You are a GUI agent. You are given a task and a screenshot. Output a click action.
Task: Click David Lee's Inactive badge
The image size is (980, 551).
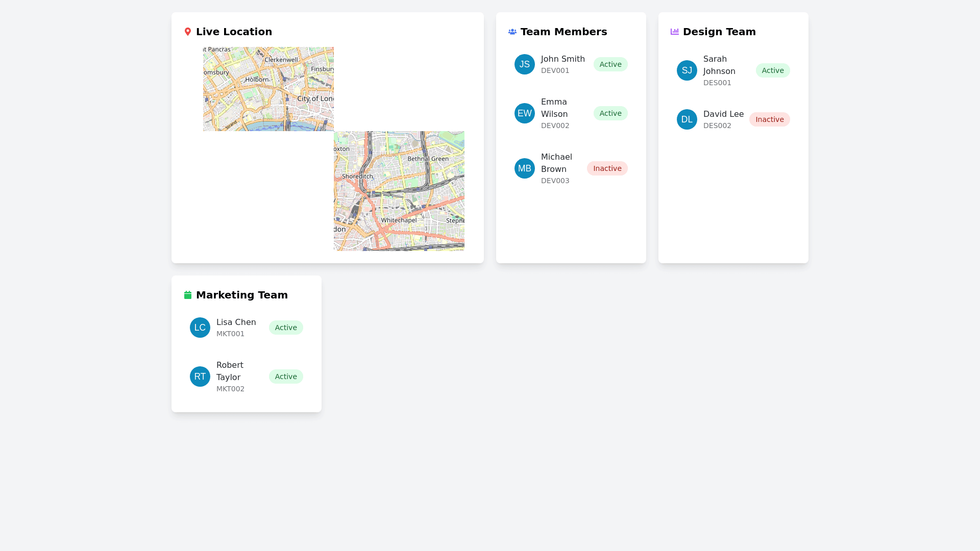pyautogui.click(x=769, y=119)
